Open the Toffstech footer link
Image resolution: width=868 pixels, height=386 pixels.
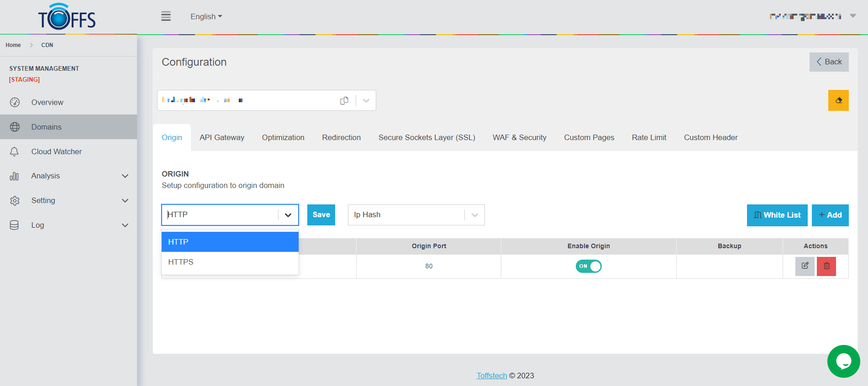tap(491, 376)
